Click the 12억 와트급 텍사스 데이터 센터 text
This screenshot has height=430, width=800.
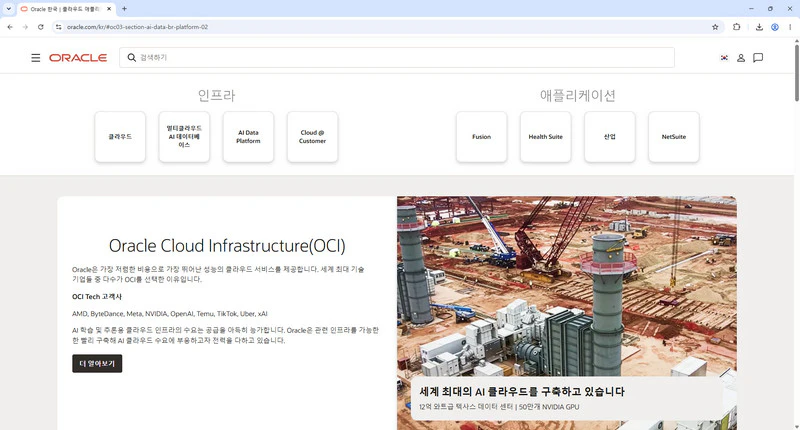coord(499,407)
